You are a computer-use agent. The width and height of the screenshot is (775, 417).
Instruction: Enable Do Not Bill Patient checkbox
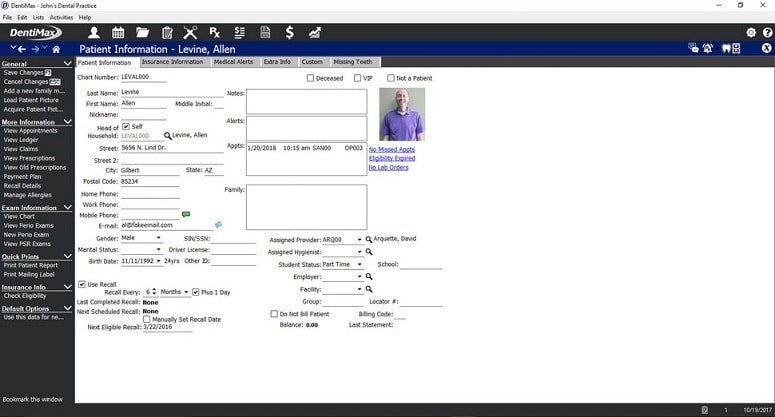coord(274,314)
